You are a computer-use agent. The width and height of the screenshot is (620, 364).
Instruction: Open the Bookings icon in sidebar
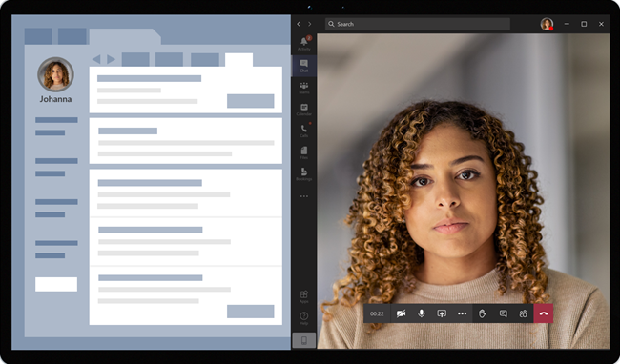[x=303, y=174]
